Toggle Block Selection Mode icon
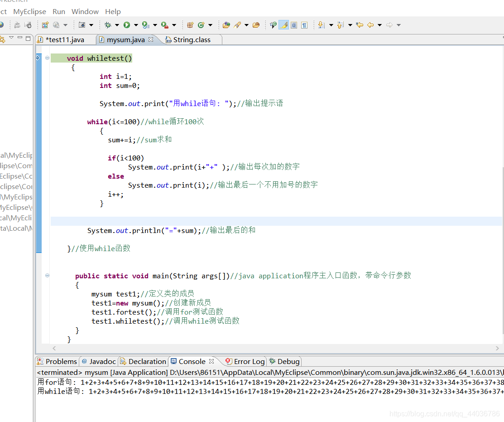The height and width of the screenshot is (422, 504). 294,25
